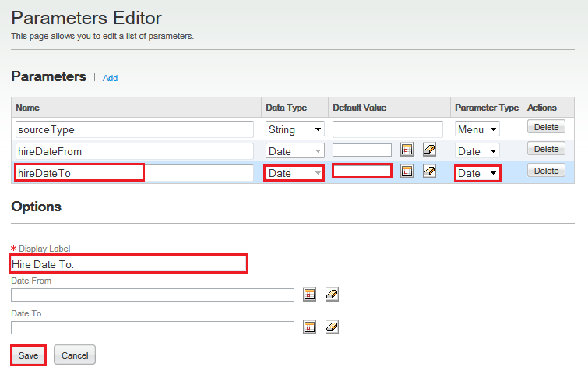Expand Parameter Type dropdown for hireDateTo
Viewport: 588px width, 385px height.
pos(477,172)
